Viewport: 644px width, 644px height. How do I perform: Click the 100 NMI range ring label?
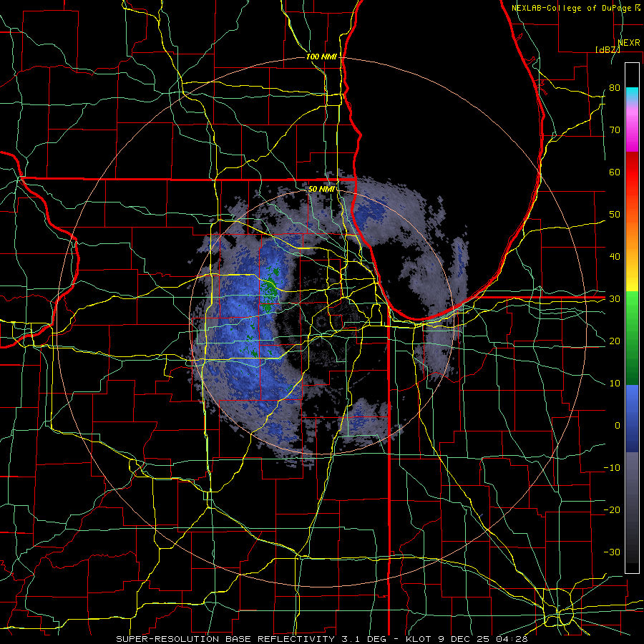tap(321, 57)
